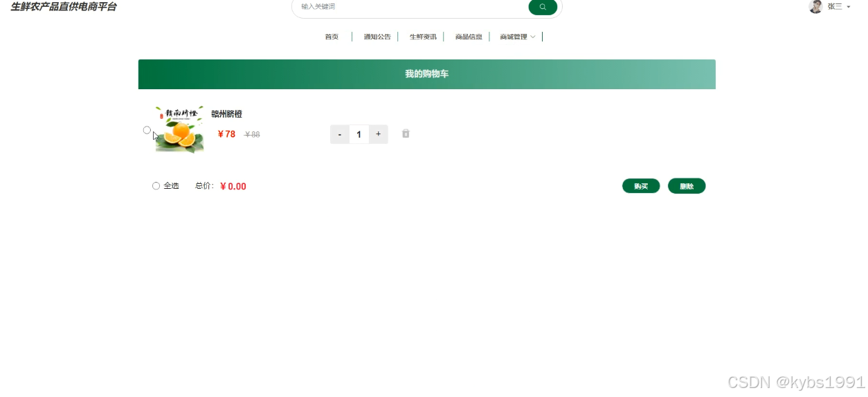Viewport: 868px width, 397px height.
Task: Expand the 商城管理 menu chevron
Action: [x=532, y=37]
